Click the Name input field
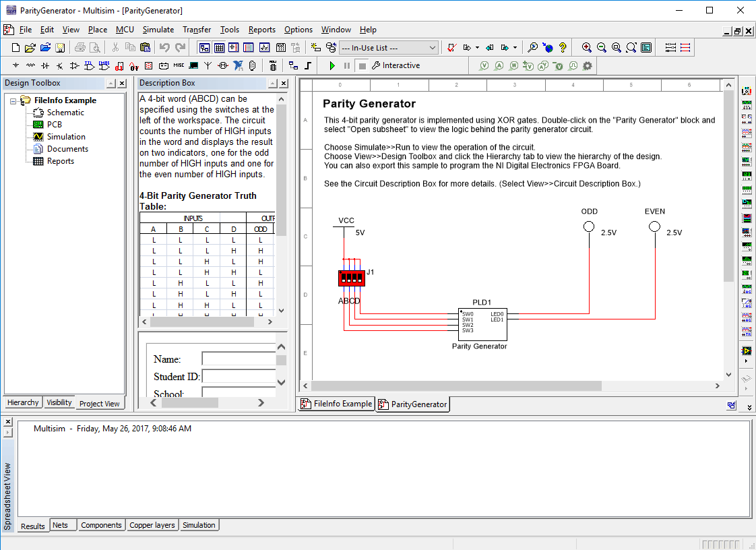 pyautogui.click(x=239, y=359)
